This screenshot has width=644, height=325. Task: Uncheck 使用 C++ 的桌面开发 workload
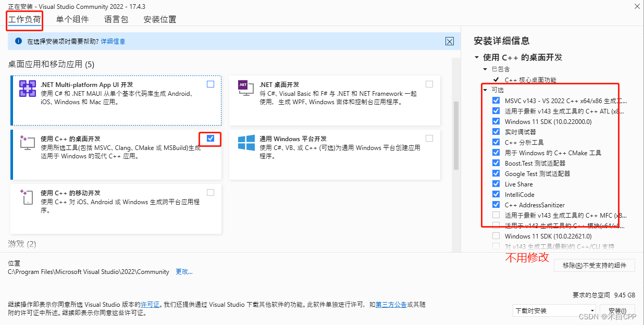click(210, 138)
